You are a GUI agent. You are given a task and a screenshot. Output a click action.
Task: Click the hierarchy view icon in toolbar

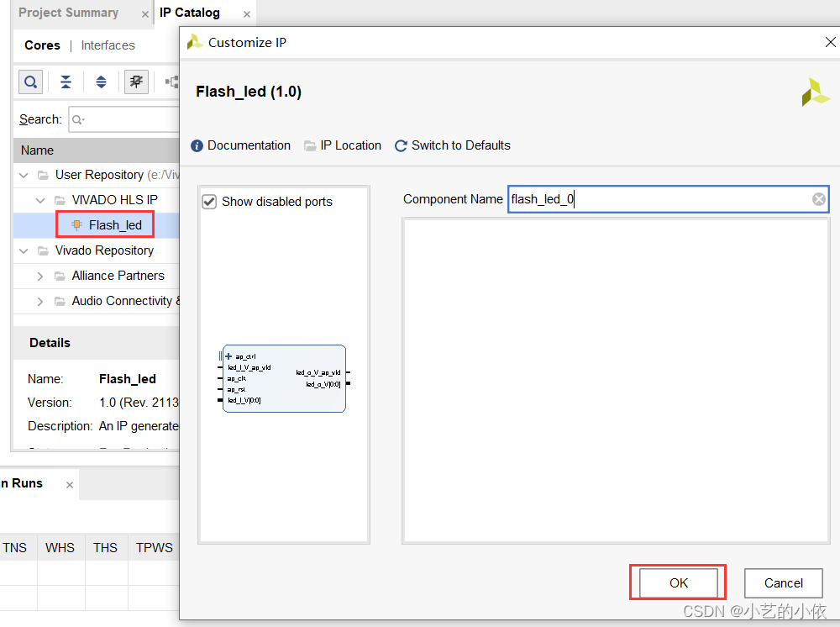tap(172, 82)
